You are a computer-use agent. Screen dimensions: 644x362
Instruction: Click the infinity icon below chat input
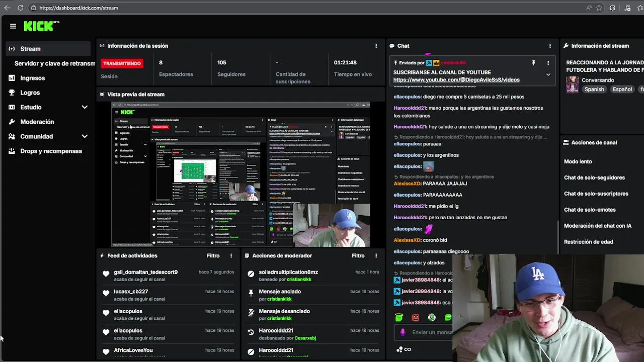(408, 349)
